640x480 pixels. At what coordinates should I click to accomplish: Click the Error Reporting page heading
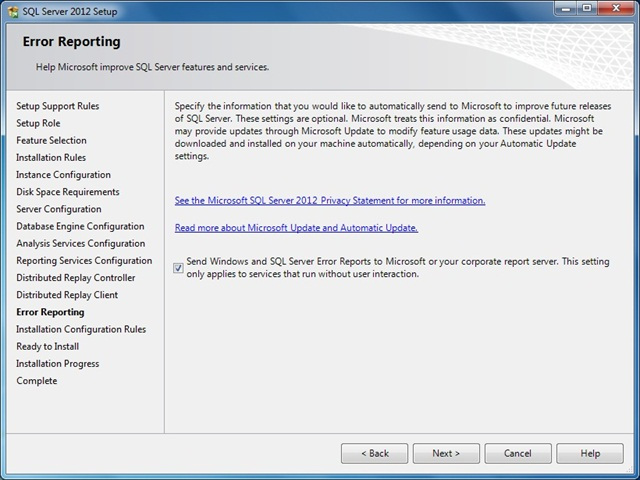point(71,42)
